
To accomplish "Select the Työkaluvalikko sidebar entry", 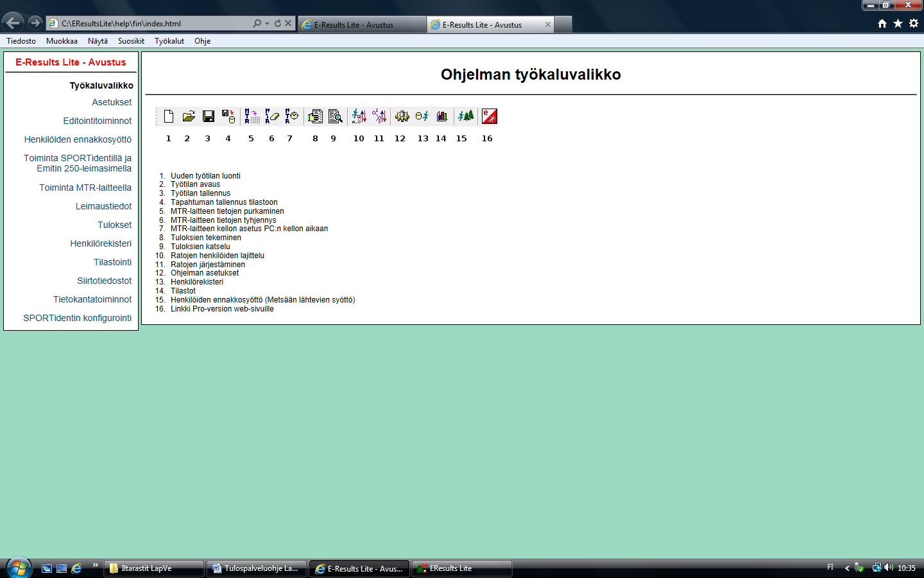I will [101, 85].
